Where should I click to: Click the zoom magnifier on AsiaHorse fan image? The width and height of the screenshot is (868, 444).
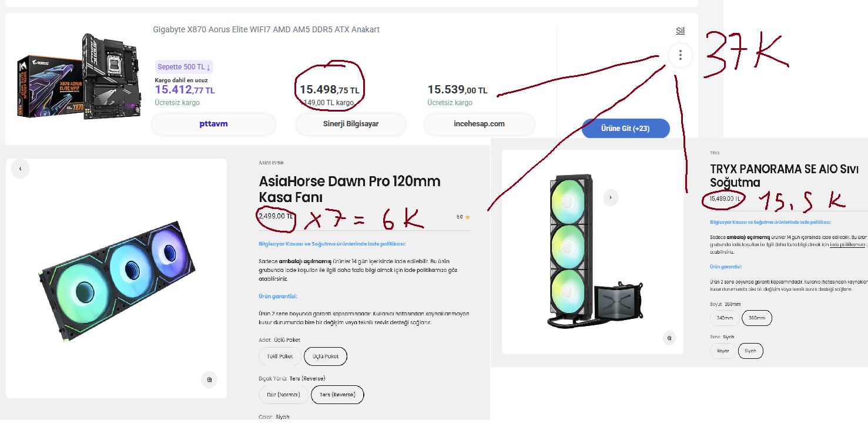pos(209,380)
